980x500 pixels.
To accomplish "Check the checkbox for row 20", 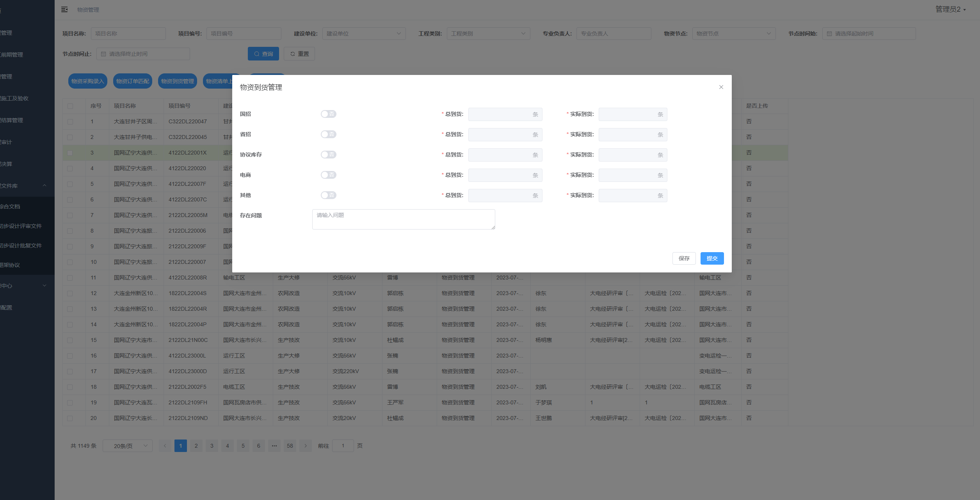I will 70,418.
